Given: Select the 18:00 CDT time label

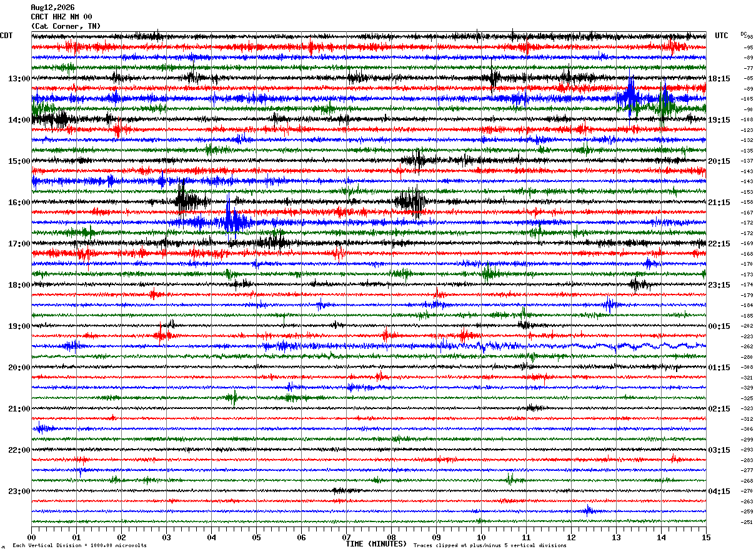Looking at the screenshot, I should tap(19, 285).
